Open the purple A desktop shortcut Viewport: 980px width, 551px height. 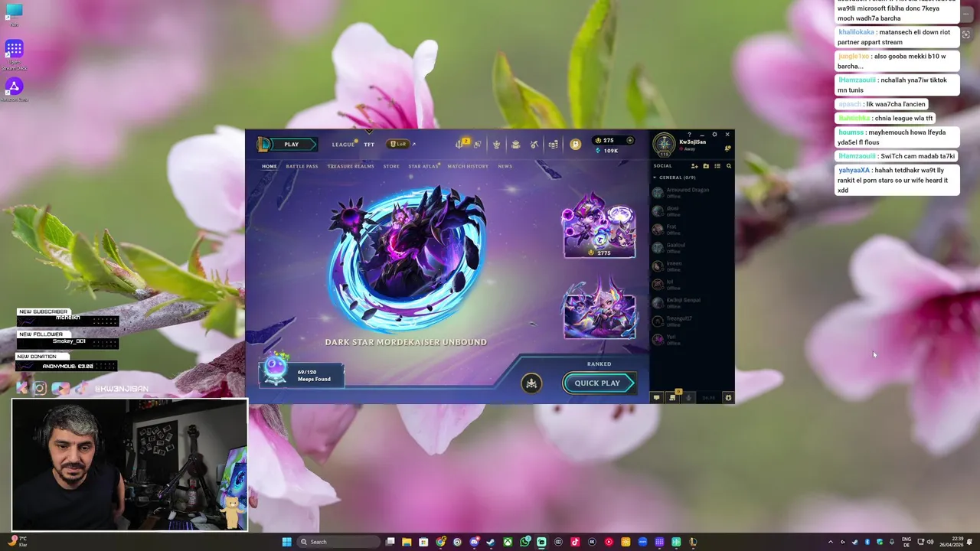click(x=14, y=87)
